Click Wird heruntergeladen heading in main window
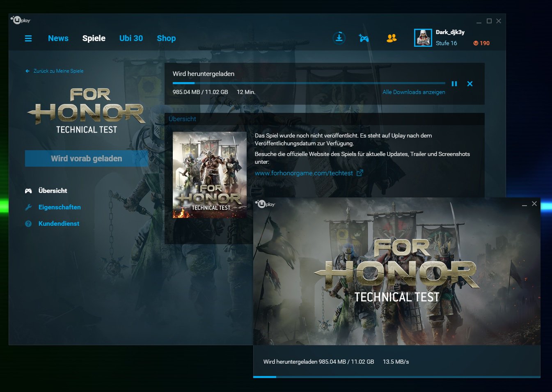Viewport: 552px width, 392px height. (204, 74)
